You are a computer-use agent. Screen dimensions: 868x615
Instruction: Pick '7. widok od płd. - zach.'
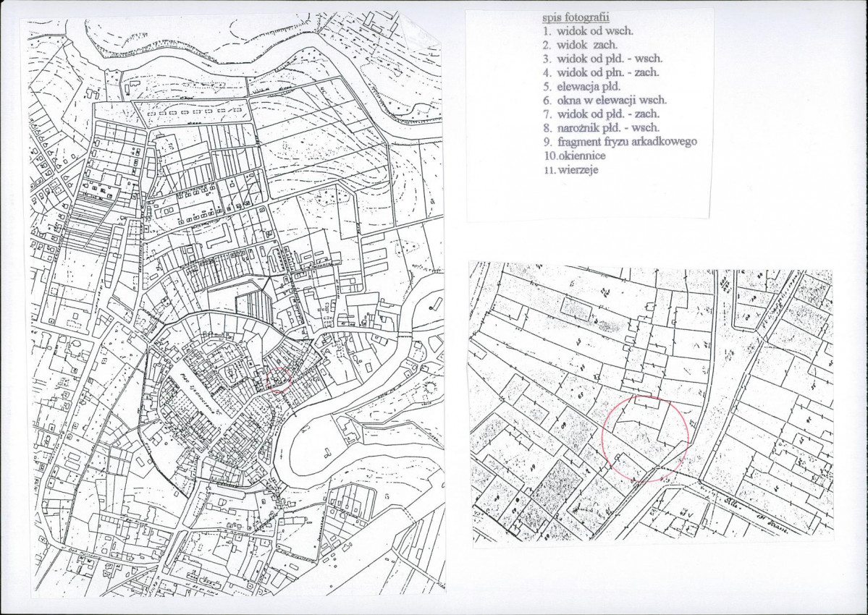coord(601,114)
